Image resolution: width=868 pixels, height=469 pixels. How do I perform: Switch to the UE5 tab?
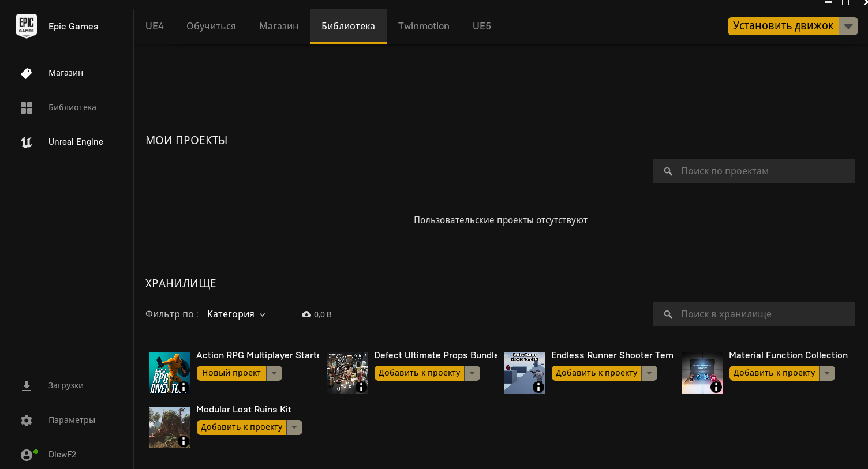[482, 26]
